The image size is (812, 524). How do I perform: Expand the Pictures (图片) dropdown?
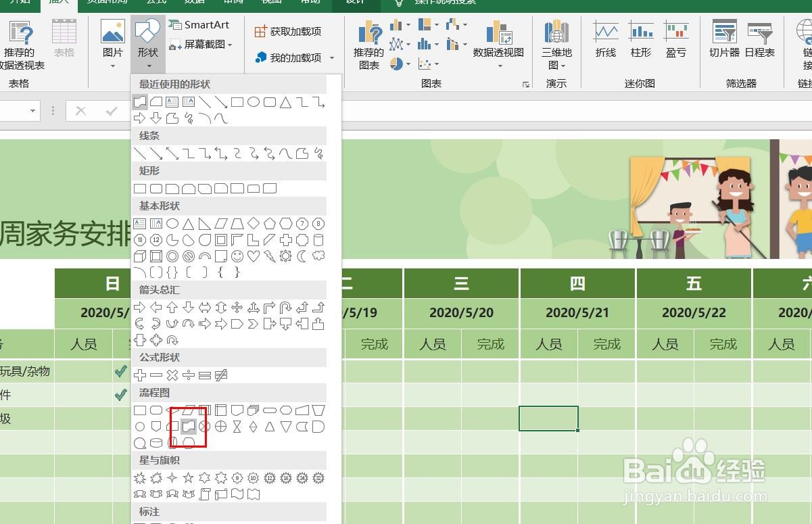point(113,66)
